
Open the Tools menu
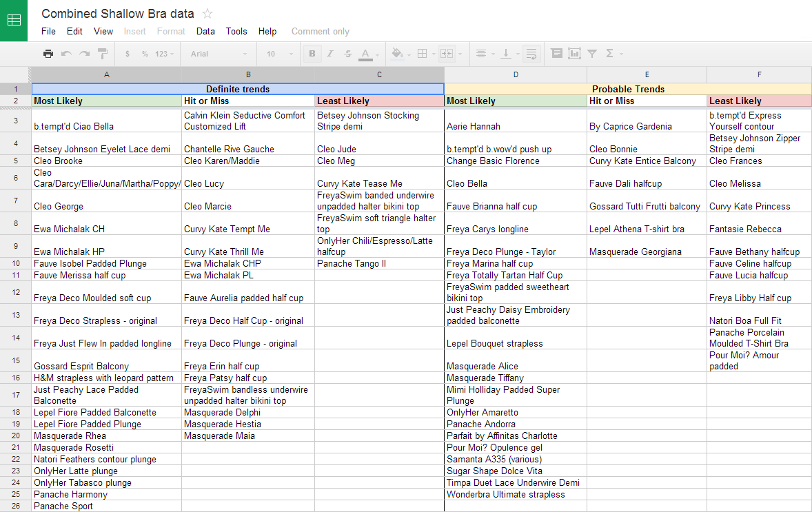236,31
